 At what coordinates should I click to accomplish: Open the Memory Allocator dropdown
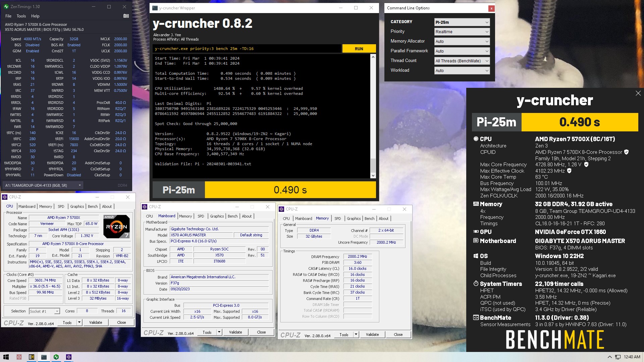point(462,42)
